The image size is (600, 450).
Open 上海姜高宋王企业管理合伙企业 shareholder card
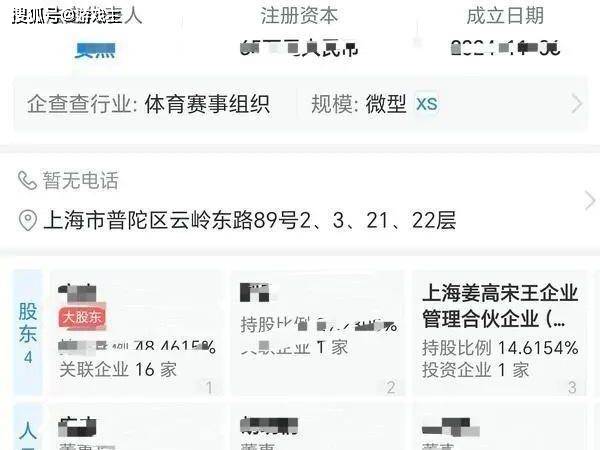tap(499, 332)
